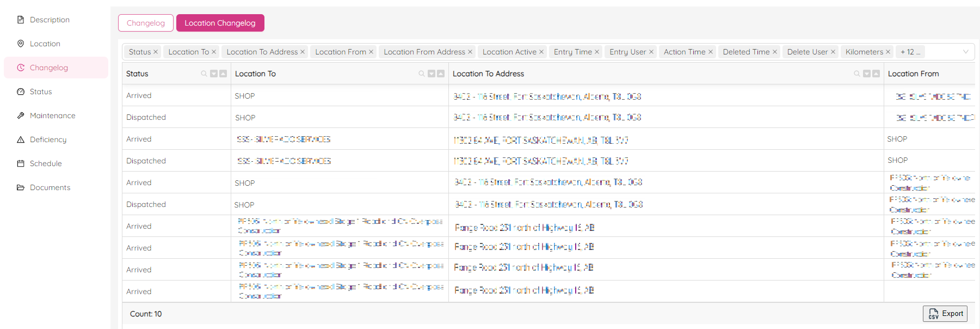The width and height of the screenshot is (980, 329).
Task: Remove the Location To column chip
Action: pos(214,52)
